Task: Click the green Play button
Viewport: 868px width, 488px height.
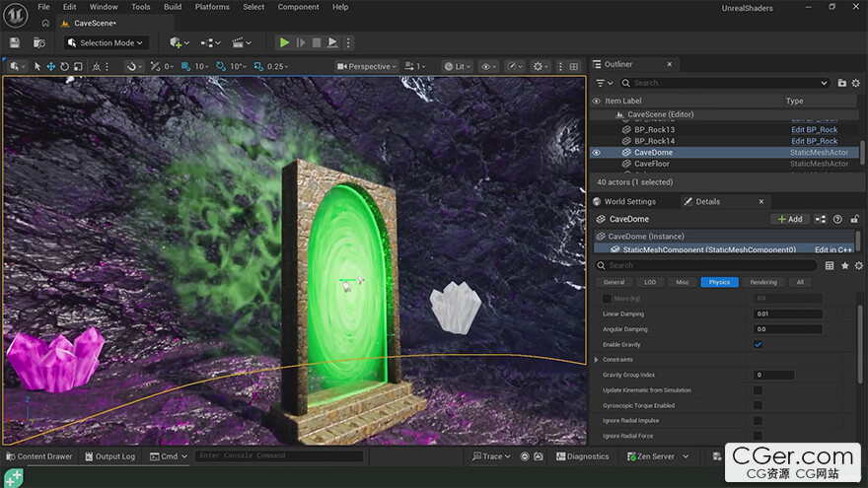Action: (x=284, y=42)
